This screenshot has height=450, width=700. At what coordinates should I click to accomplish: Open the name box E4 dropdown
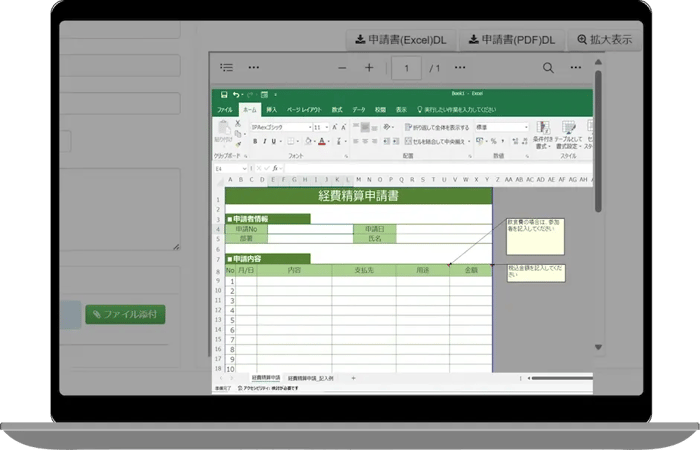point(244,169)
